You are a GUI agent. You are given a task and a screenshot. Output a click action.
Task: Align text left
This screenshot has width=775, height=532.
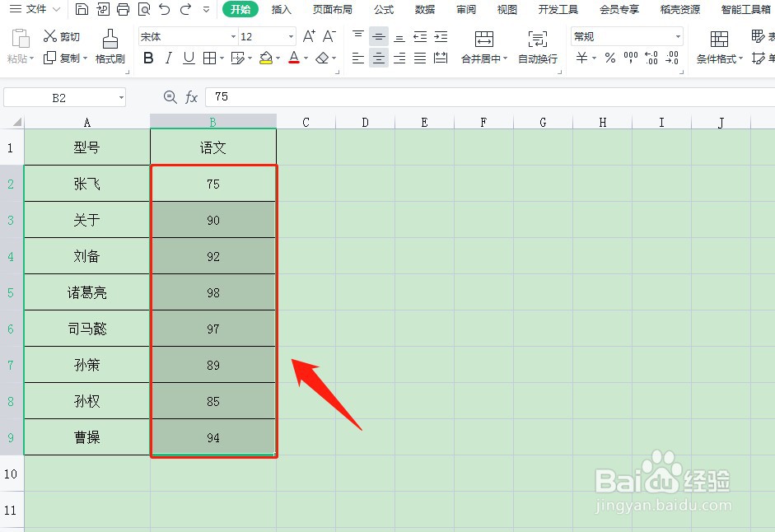click(x=357, y=58)
